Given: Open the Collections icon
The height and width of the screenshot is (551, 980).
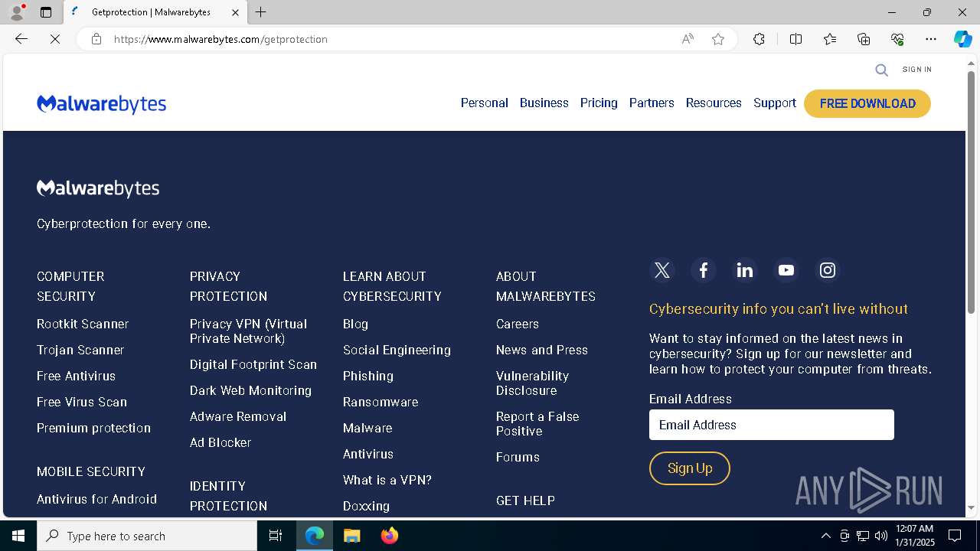Looking at the screenshot, I should [864, 39].
